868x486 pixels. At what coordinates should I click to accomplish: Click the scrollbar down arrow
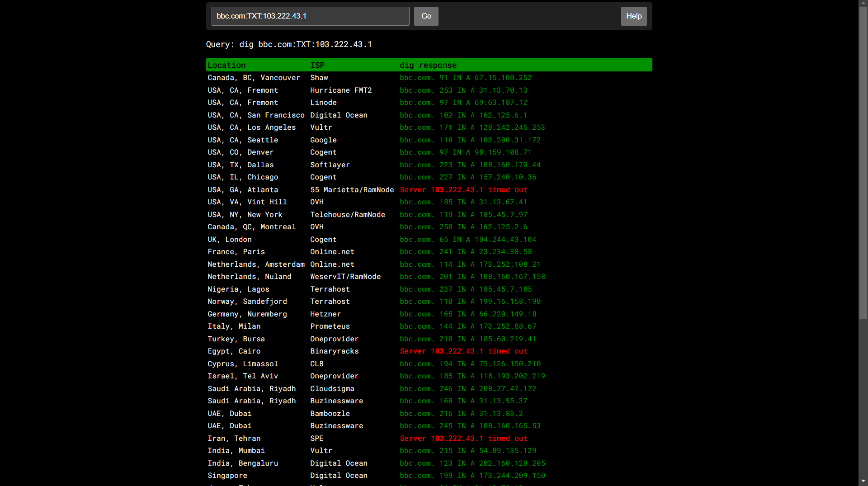point(863,481)
